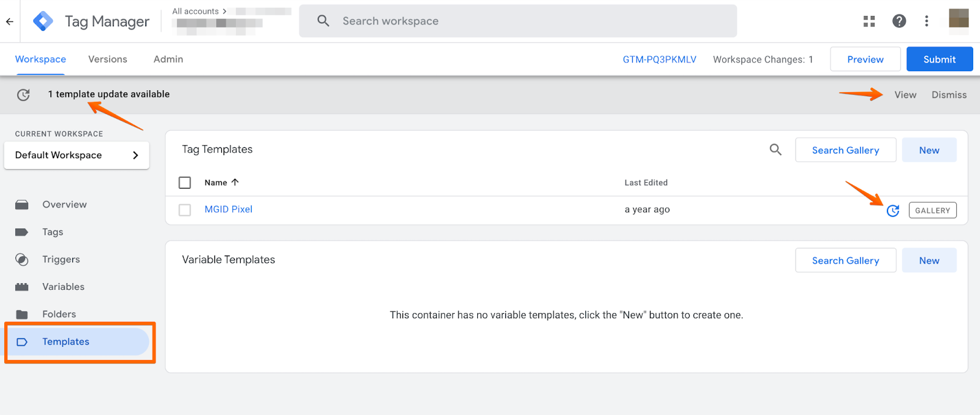
Task: Expand the Default Workspace selector
Action: point(77,155)
